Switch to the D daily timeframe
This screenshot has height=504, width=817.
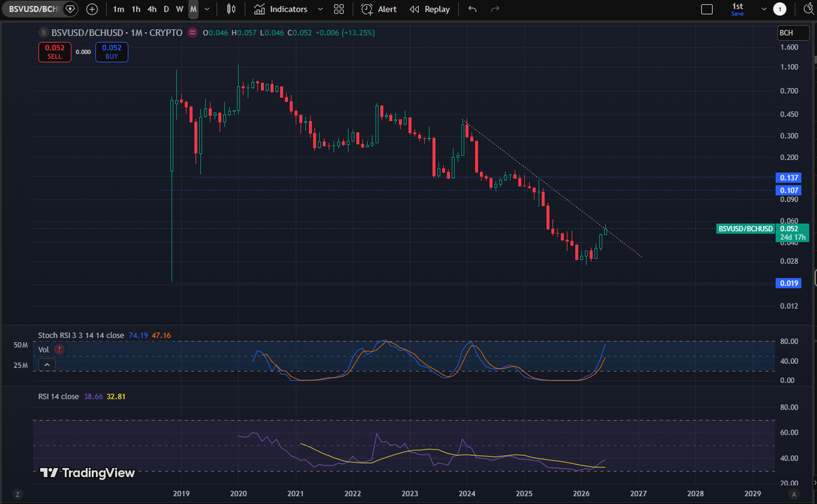166,10
